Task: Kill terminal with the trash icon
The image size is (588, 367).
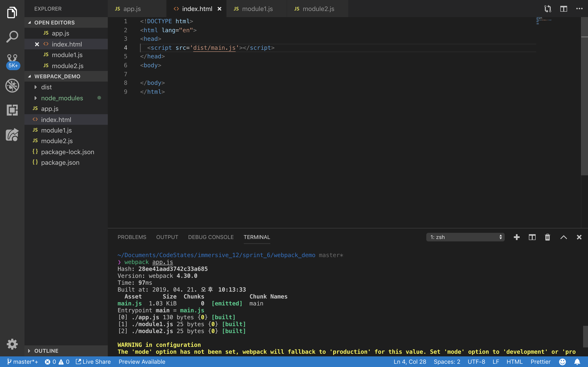Action: pyautogui.click(x=547, y=237)
